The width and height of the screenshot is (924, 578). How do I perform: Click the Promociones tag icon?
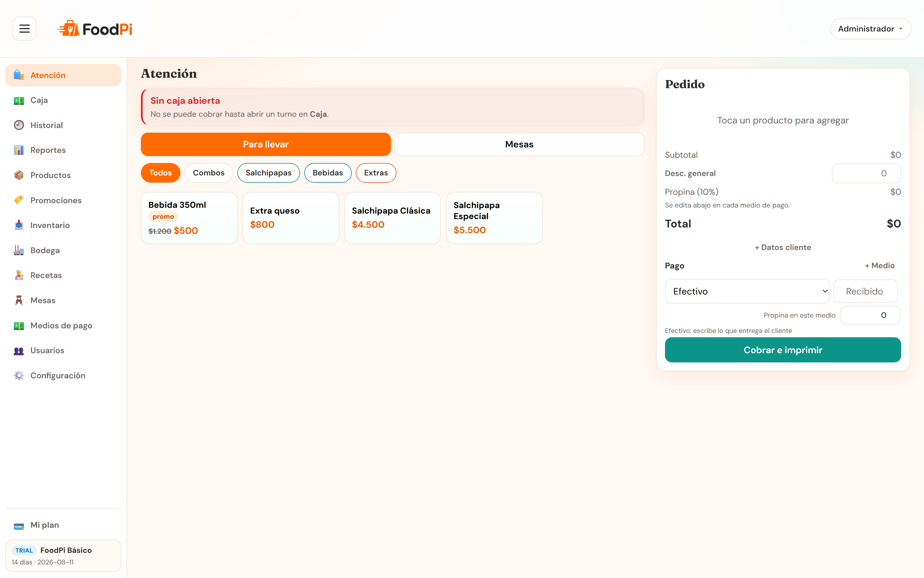(19, 200)
